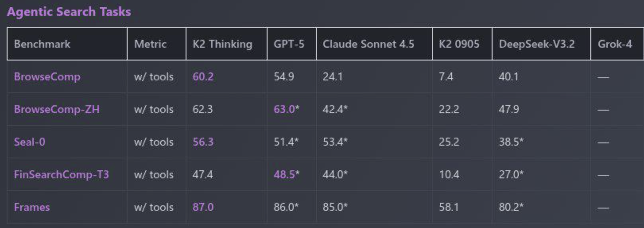Follow the FinSearchComp-T3 link
The width and height of the screenshot is (644, 228).
click(x=61, y=174)
